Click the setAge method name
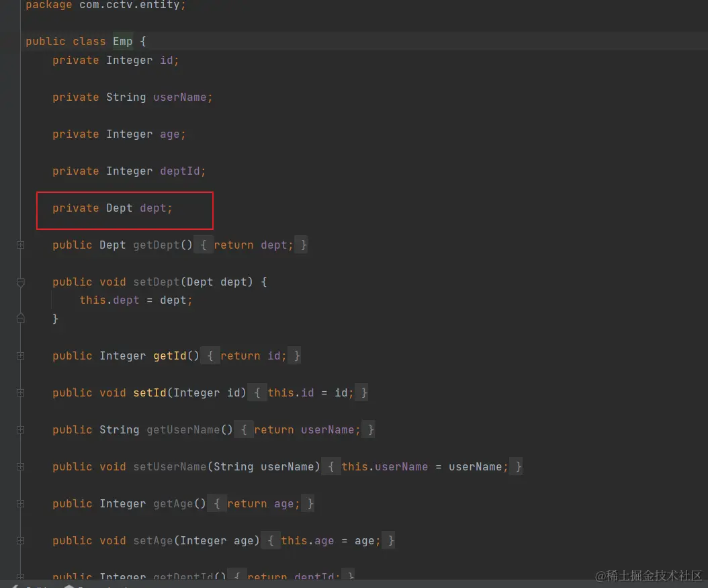Screen dimensions: 708x588 click(x=153, y=541)
